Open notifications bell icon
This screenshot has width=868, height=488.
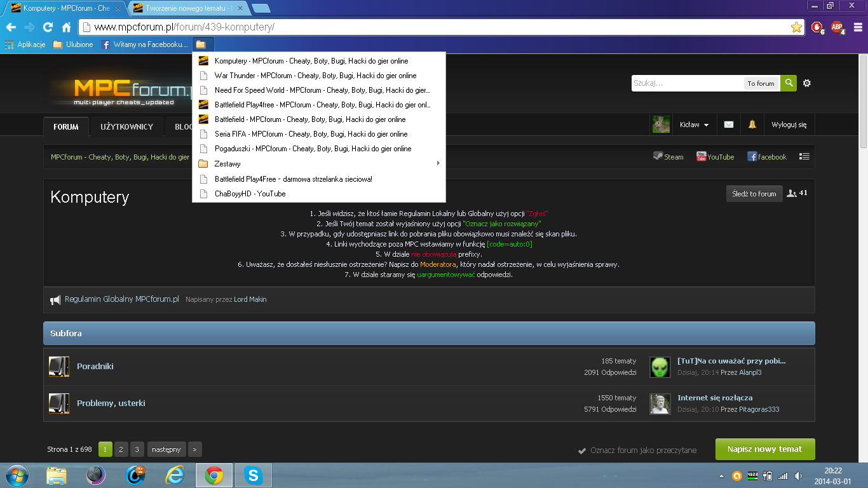click(x=752, y=125)
